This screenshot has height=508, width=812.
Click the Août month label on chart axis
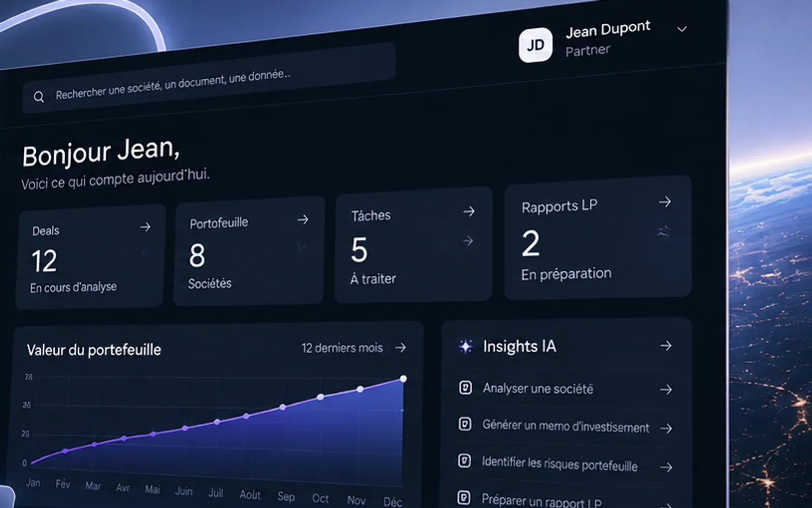point(250,494)
